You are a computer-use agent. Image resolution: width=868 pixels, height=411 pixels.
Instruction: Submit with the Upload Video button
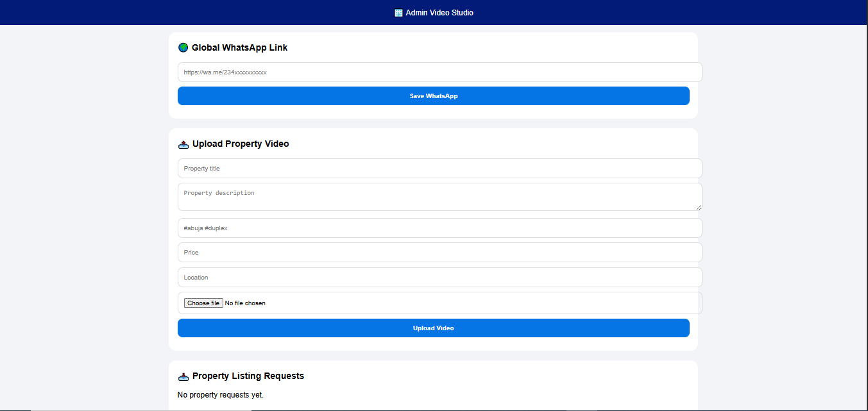[433, 328]
